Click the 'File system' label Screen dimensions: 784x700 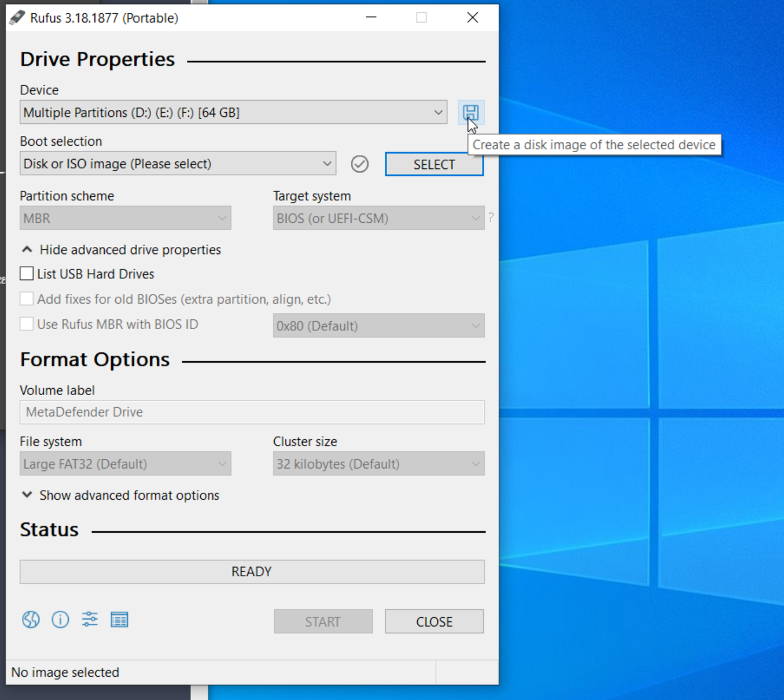click(51, 441)
